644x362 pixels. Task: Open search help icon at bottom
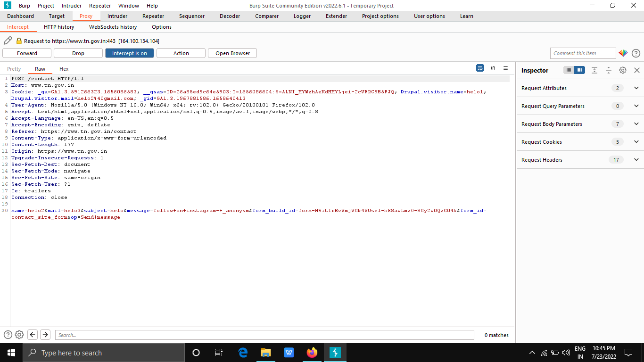[x=8, y=335]
